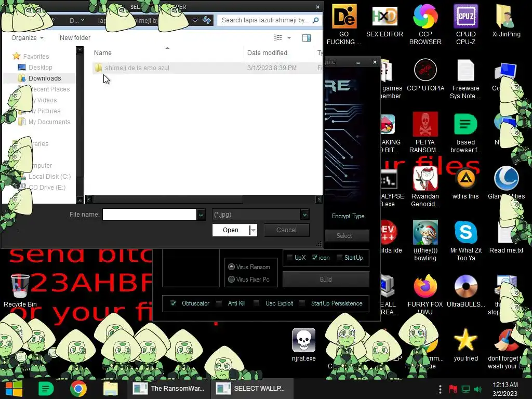Viewport: 532px width, 399px height.
Task: Open green notes app in taskbar
Action: 46,389
